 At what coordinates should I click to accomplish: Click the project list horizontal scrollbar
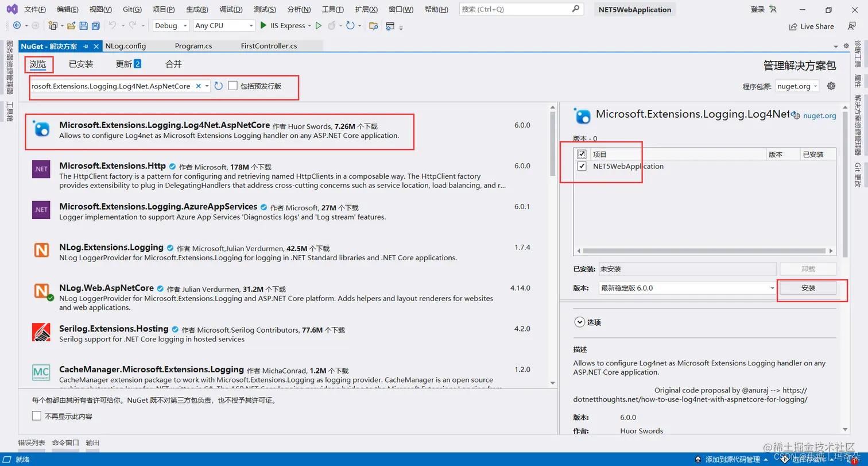pyautogui.click(x=705, y=251)
